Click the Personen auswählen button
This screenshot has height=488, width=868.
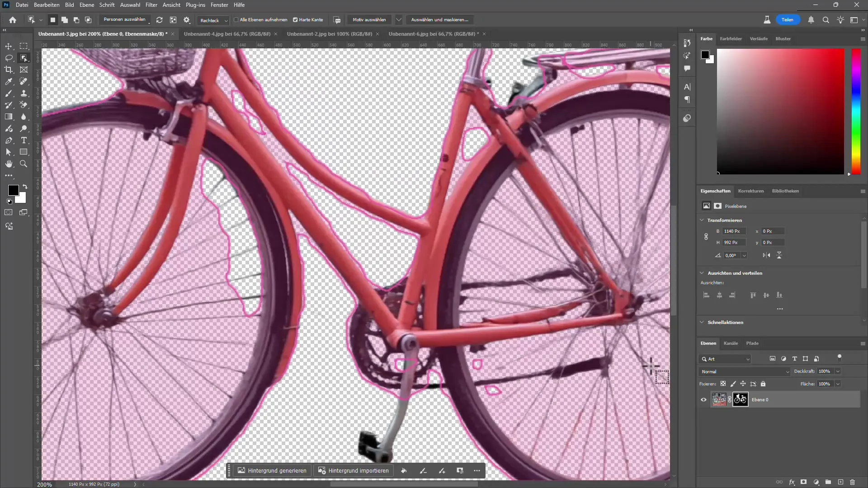coord(125,20)
